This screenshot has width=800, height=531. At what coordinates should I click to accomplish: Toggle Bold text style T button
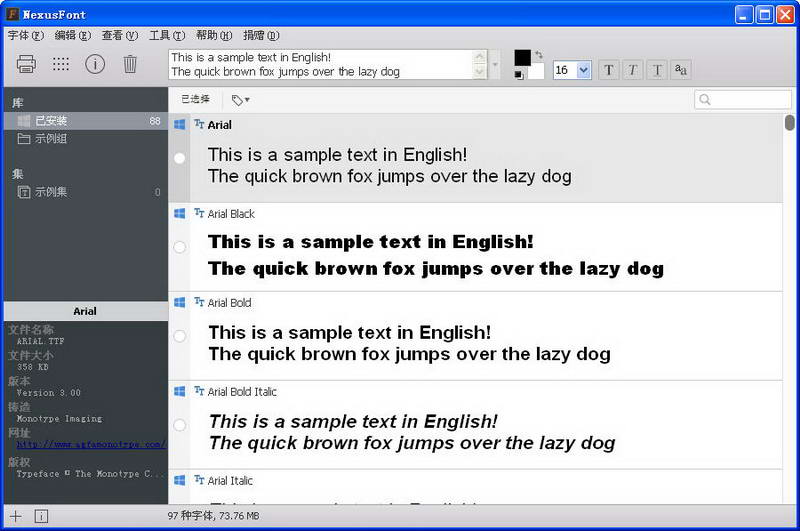tap(608, 70)
